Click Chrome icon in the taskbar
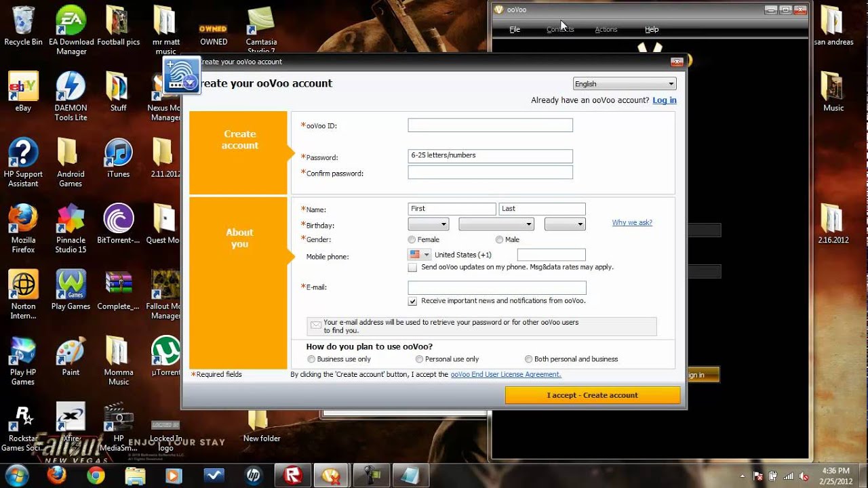 (x=96, y=475)
